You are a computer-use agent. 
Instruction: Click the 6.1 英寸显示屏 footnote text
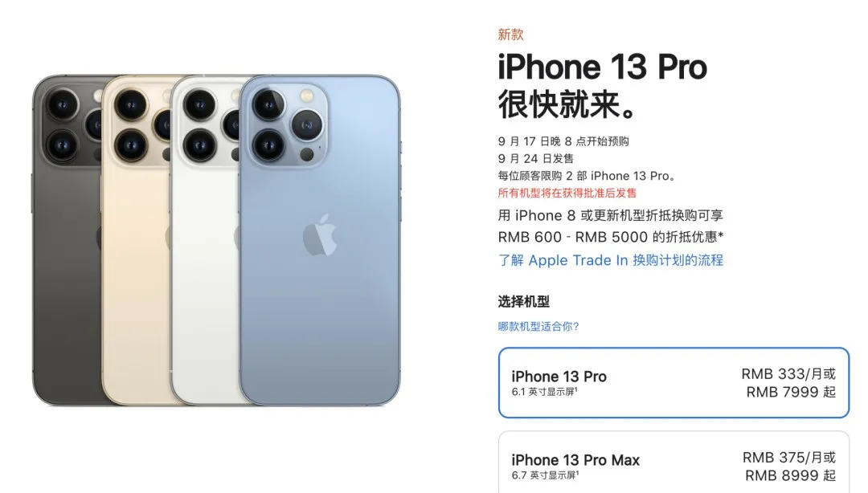(x=545, y=392)
